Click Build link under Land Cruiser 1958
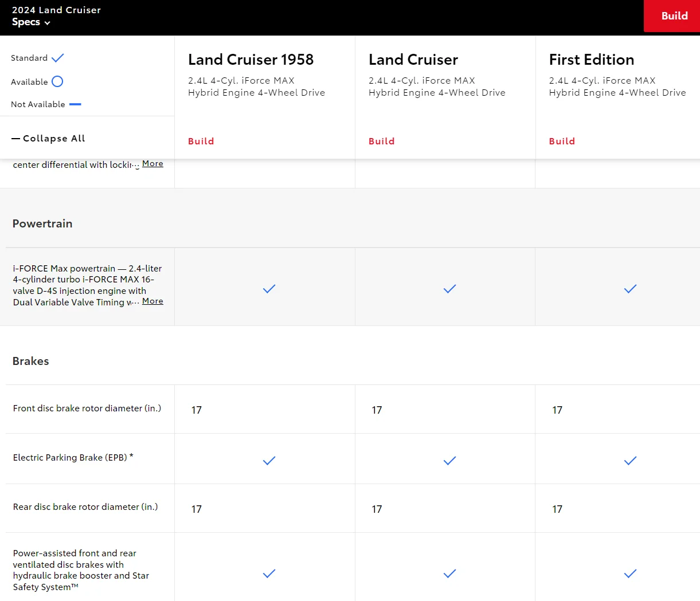 tap(201, 141)
